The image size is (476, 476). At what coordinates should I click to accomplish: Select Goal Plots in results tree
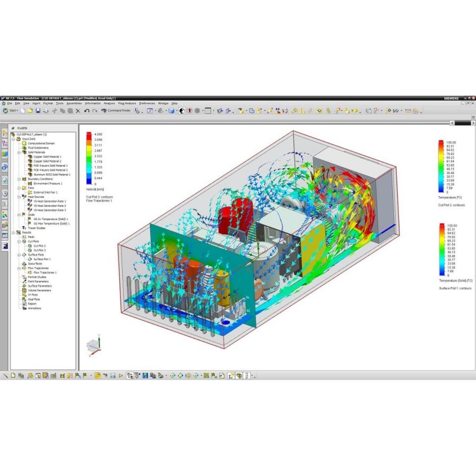[33, 299]
